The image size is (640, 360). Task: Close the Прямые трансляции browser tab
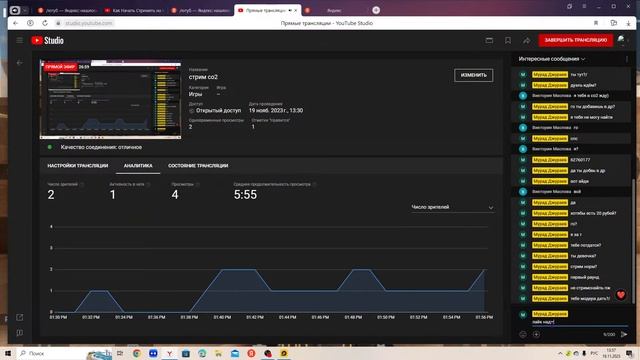pyautogui.click(x=296, y=11)
